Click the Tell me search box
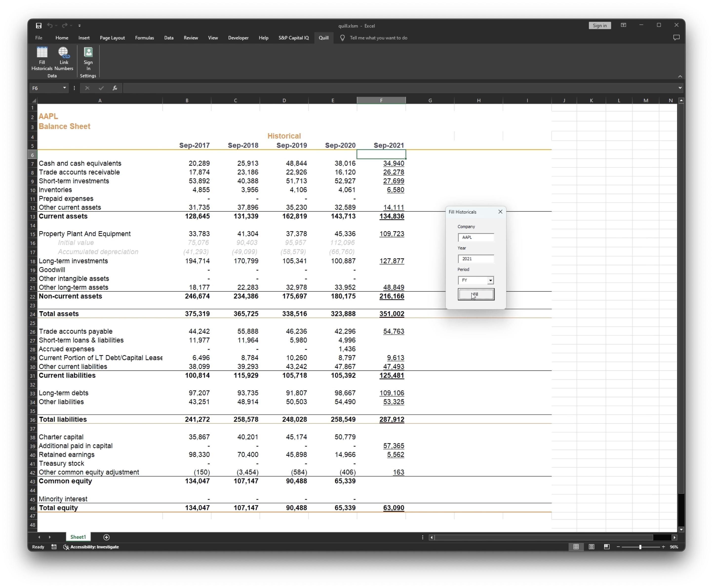This screenshot has width=713, height=588. coord(378,38)
